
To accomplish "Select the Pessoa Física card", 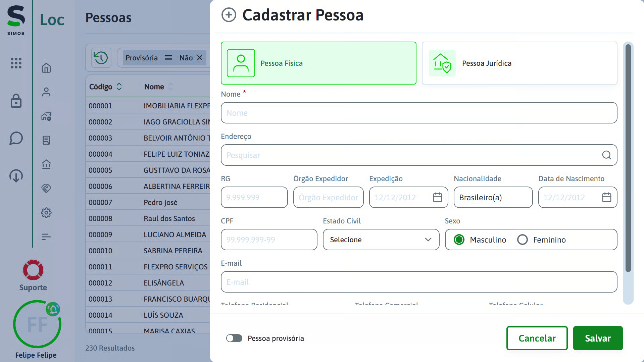I will tap(318, 63).
